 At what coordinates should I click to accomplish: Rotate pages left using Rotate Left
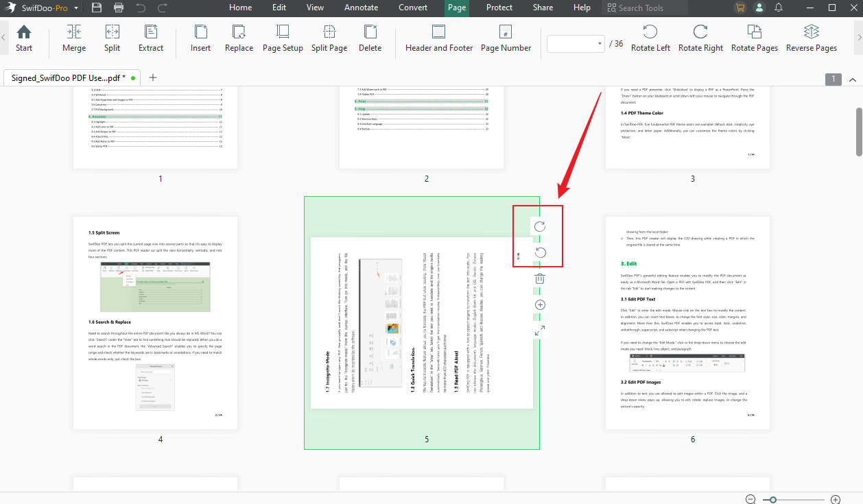point(650,38)
